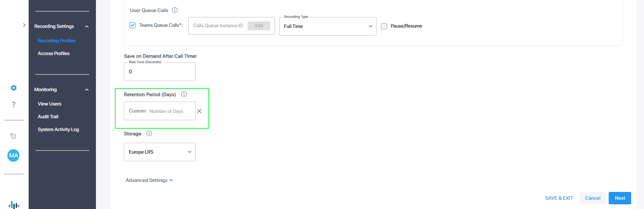The image size is (644, 209).
Task: Show info for User Queue Calls
Action: click(175, 10)
